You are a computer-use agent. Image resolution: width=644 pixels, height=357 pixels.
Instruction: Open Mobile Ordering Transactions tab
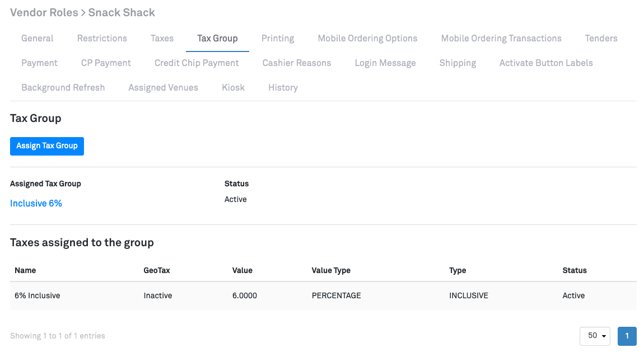pos(501,39)
